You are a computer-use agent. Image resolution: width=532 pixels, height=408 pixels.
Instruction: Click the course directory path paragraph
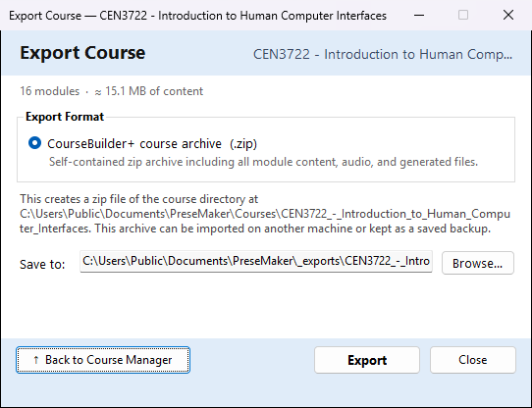tap(265, 214)
